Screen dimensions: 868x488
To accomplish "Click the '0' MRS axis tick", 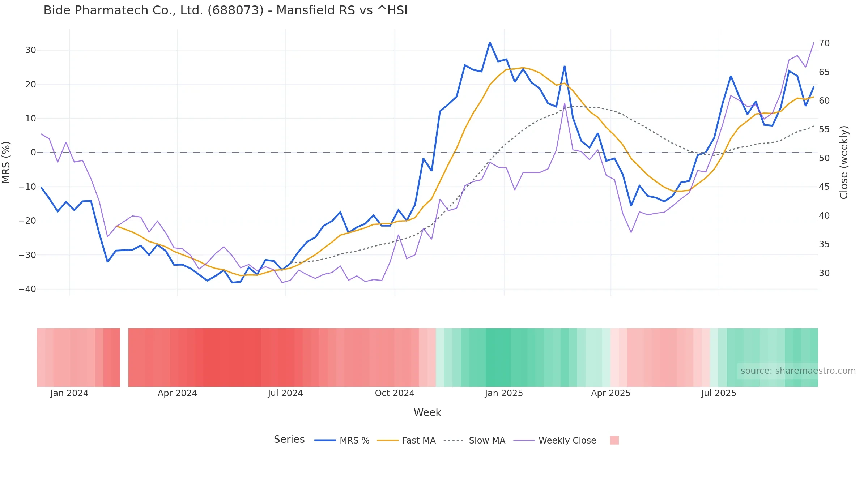I will coord(33,153).
